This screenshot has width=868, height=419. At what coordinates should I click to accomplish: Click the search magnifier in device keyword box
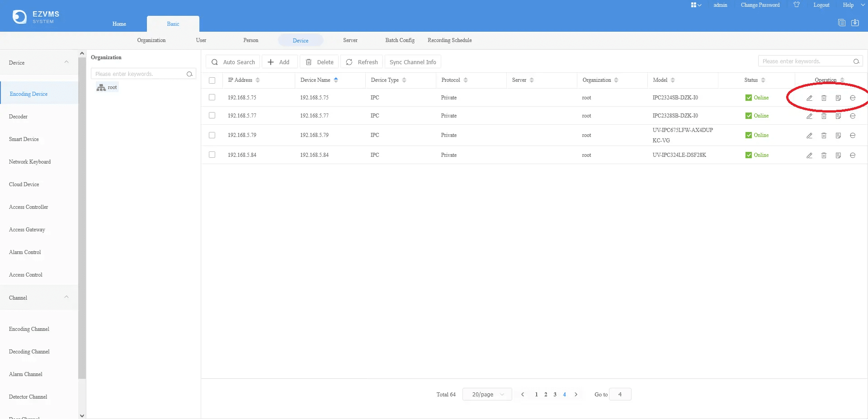coord(856,61)
